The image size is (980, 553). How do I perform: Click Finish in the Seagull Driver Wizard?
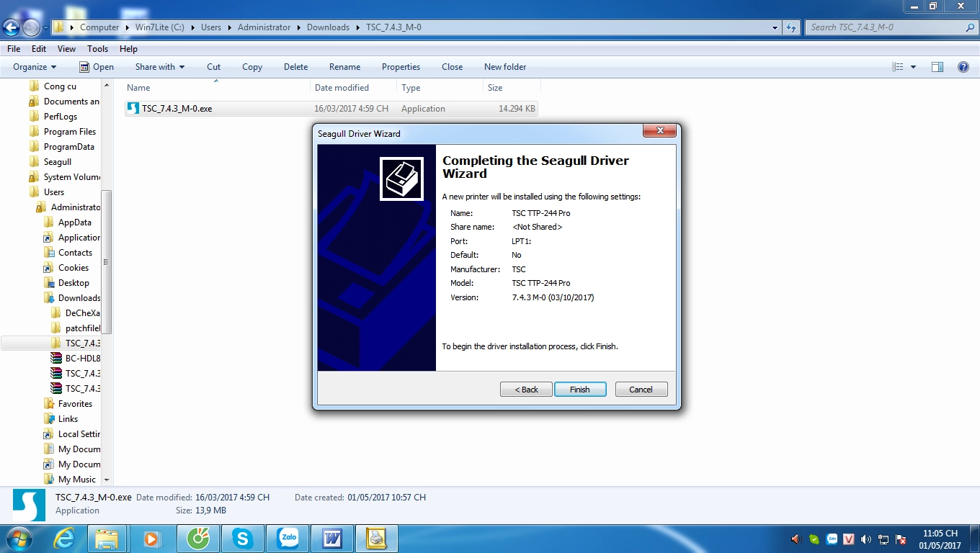pyautogui.click(x=580, y=389)
